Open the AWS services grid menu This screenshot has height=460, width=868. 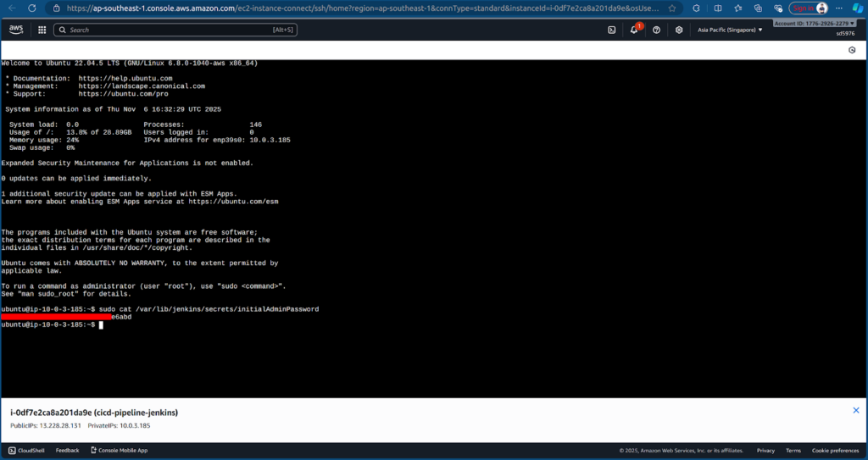click(42, 30)
